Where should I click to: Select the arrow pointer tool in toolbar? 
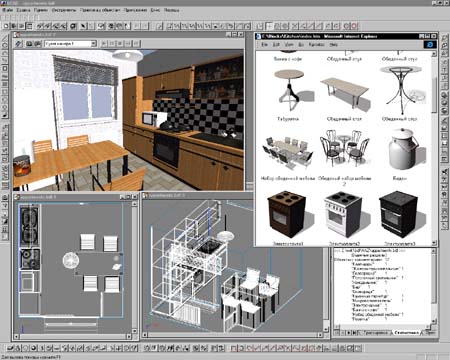[x=83, y=26]
